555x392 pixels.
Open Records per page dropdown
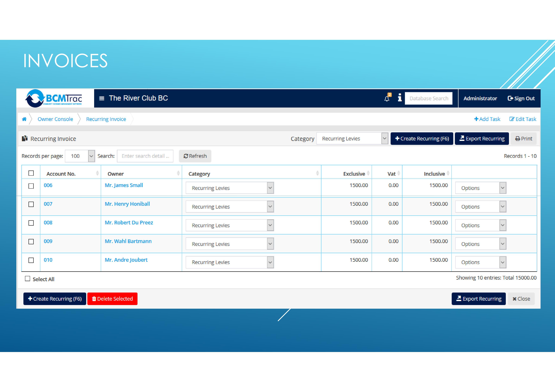tap(80, 156)
